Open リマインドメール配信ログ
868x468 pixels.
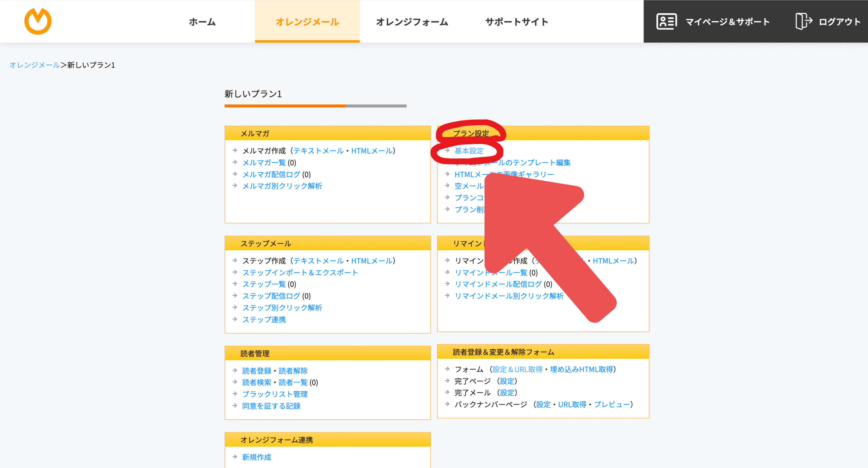coord(498,284)
